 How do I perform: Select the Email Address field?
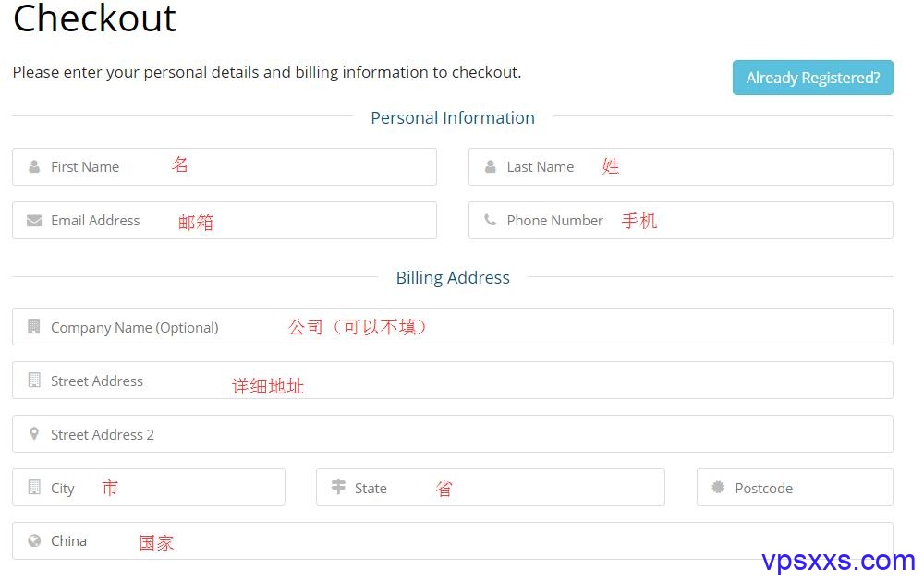[225, 221]
